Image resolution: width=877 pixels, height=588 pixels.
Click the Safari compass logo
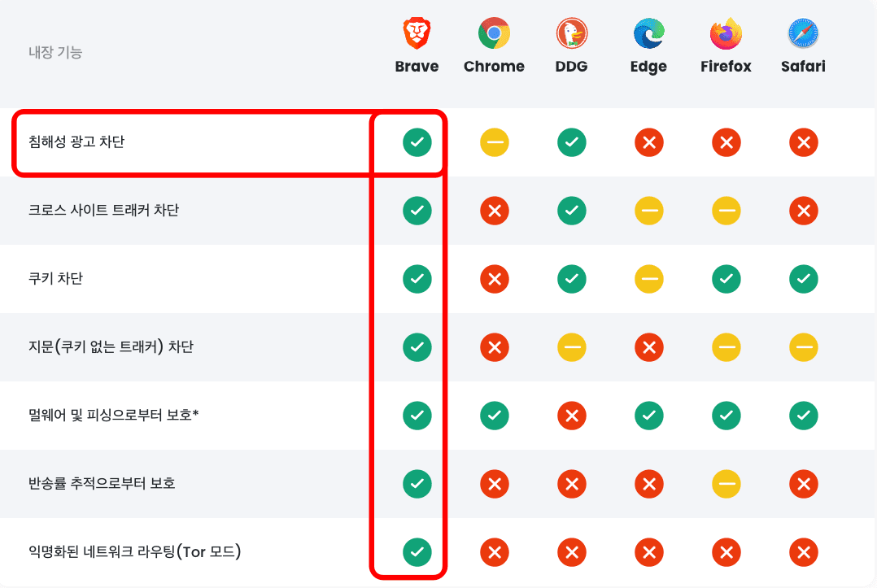[803, 33]
